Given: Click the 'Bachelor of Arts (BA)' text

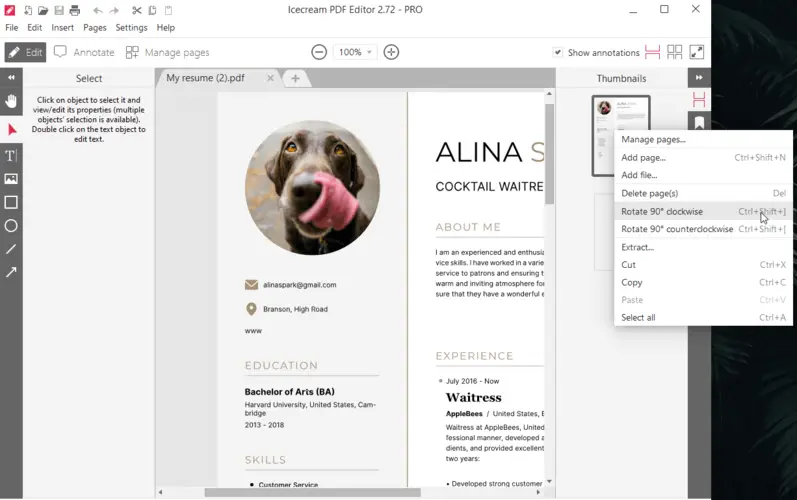Looking at the screenshot, I should (x=290, y=392).
